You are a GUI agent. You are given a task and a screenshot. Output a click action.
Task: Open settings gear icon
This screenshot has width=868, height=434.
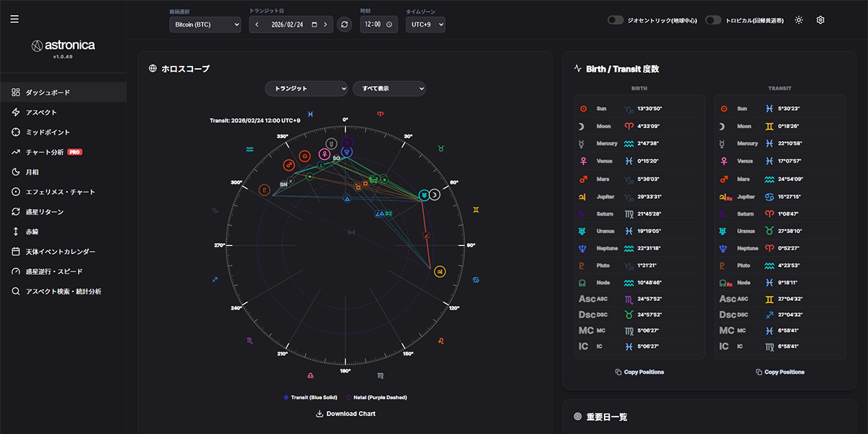point(820,20)
